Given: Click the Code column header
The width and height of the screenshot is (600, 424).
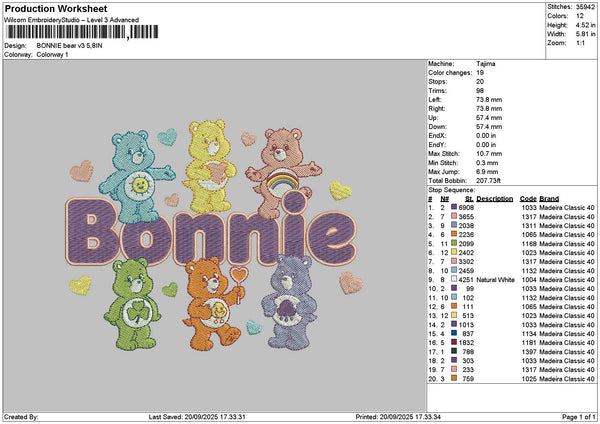Looking at the screenshot, I should (x=528, y=198).
